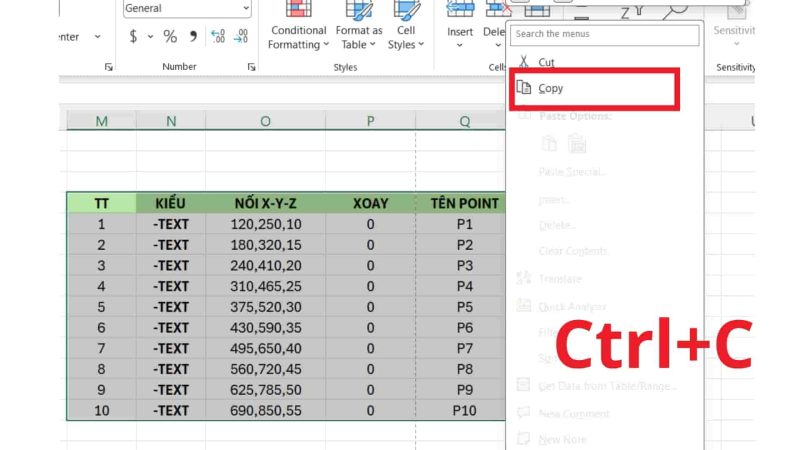The image size is (800, 450).
Task: Select cell containing 180,320,15
Action: (265, 245)
